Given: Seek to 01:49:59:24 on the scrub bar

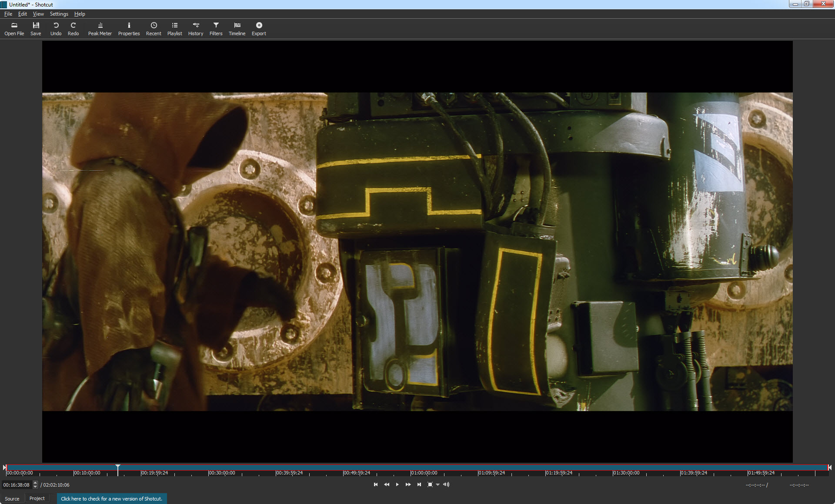Looking at the screenshot, I should (761, 473).
